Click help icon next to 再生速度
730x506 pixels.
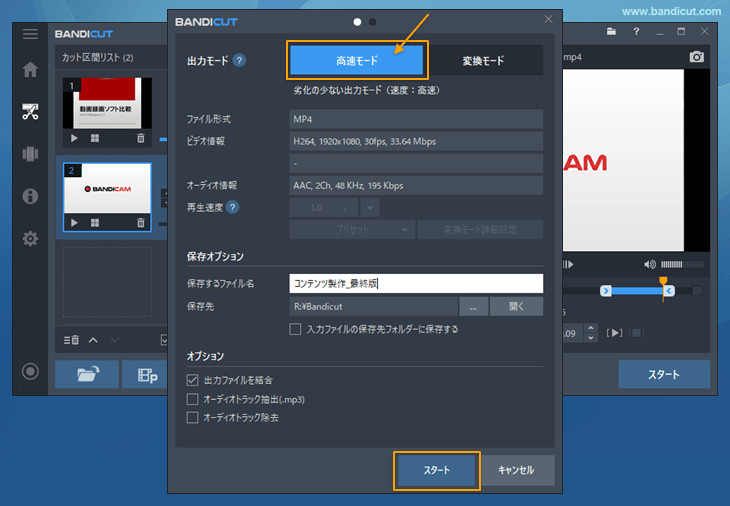pos(232,207)
